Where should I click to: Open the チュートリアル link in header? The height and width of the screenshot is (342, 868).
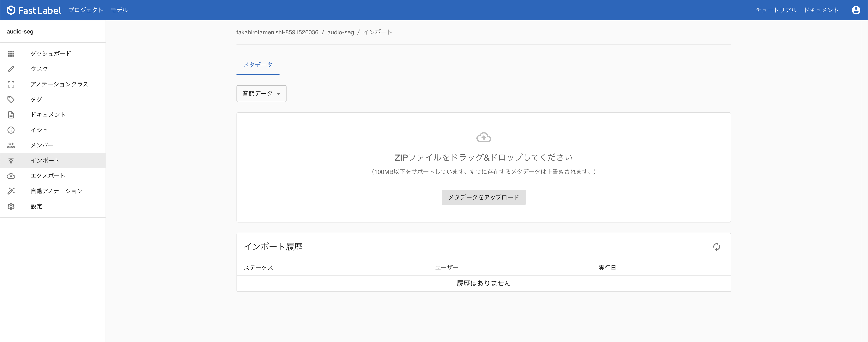tap(776, 10)
